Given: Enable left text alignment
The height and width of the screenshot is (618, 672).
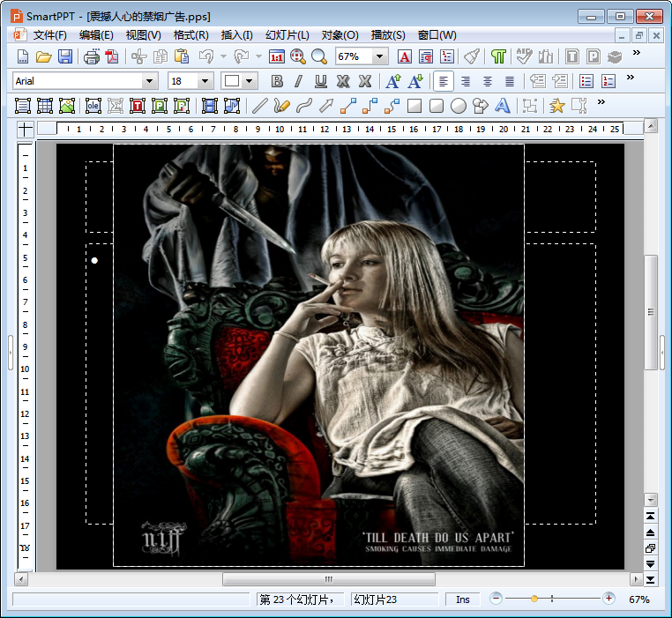Looking at the screenshot, I should (444, 81).
